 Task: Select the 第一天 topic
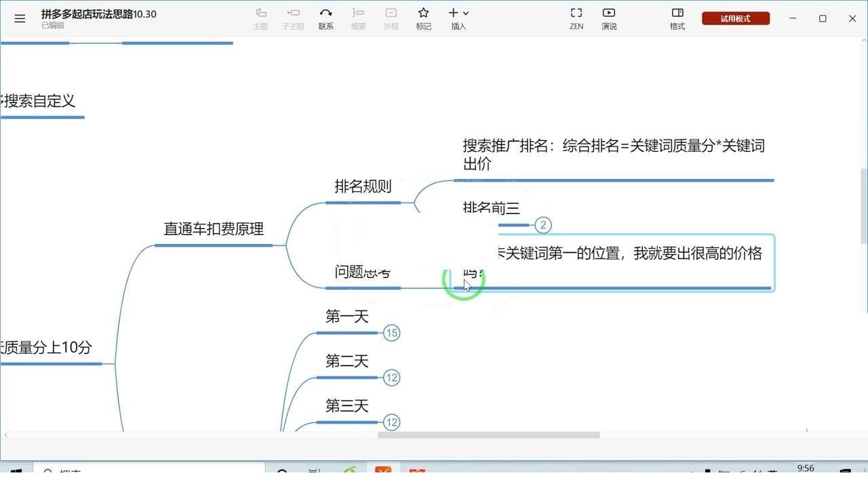point(347,317)
